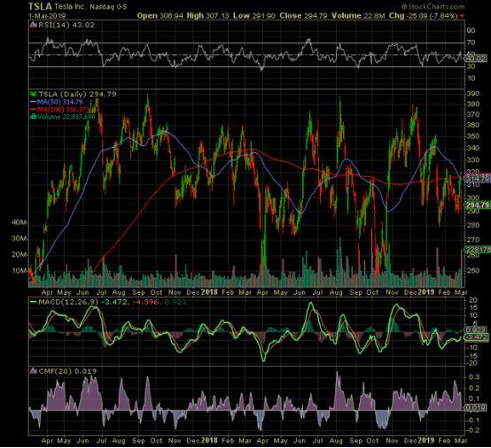Image resolution: width=491 pixels, height=448 pixels.
Task: Click the CMF(20) mountain indicator icon
Action: pos(34,371)
